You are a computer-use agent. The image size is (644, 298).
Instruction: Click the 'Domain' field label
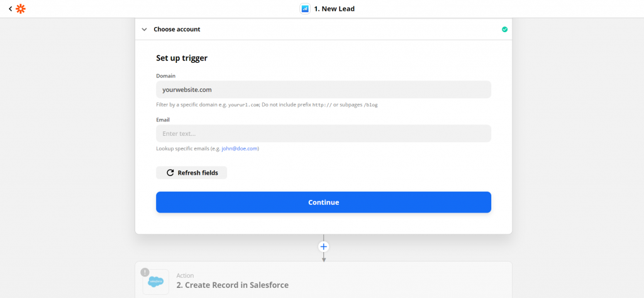(165, 76)
